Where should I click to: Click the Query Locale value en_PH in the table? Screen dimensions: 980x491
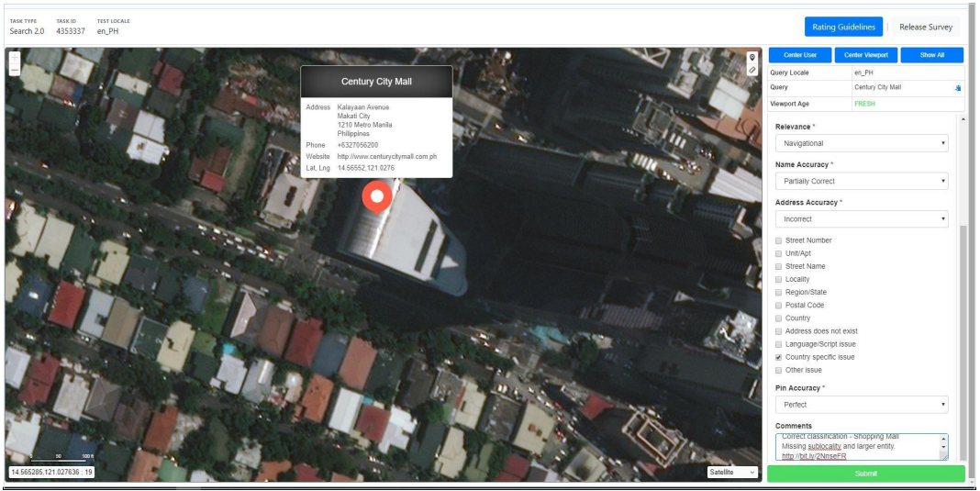click(863, 73)
